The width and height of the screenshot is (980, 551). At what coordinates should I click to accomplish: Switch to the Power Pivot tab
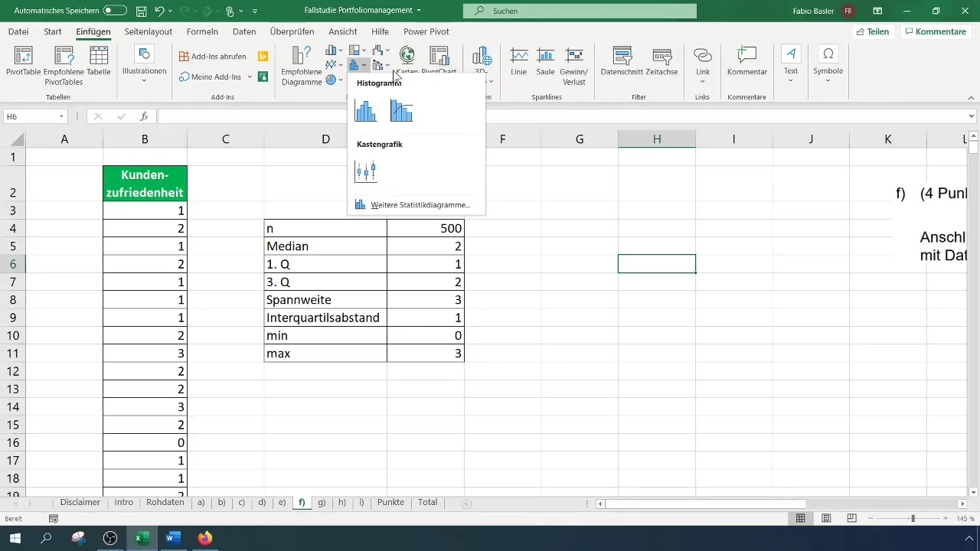click(426, 31)
